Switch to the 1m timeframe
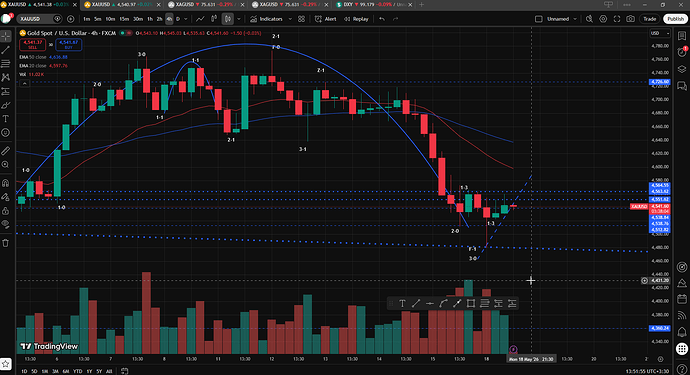Viewport: 690px width, 375px height. [x=87, y=19]
